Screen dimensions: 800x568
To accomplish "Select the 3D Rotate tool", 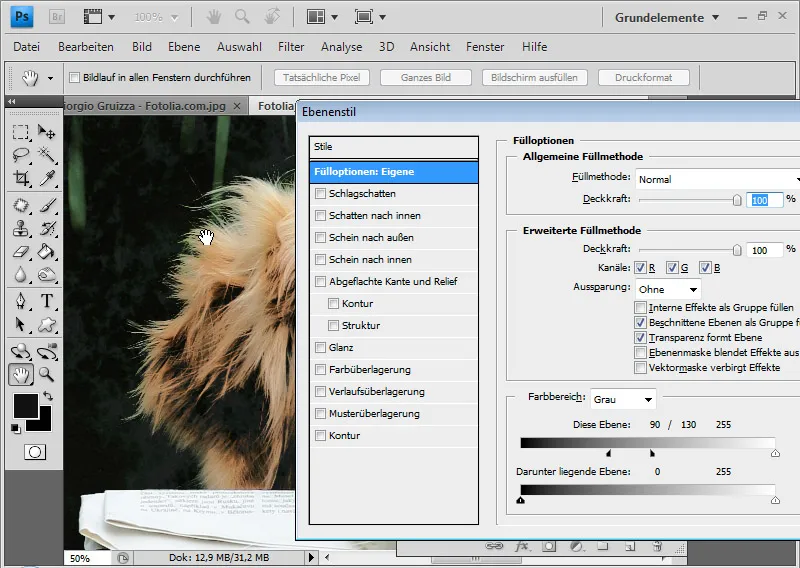I will pos(20,351).
